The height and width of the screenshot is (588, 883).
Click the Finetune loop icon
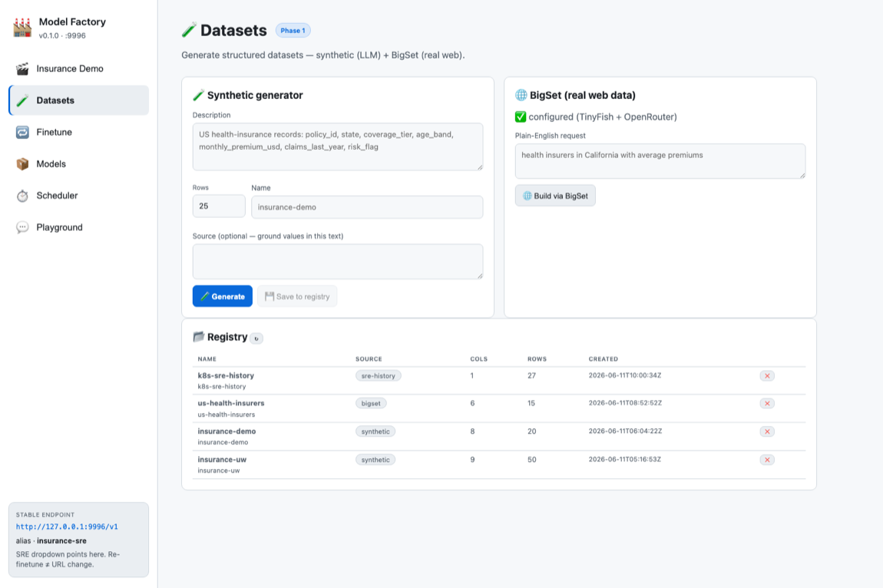coord(22,132)
